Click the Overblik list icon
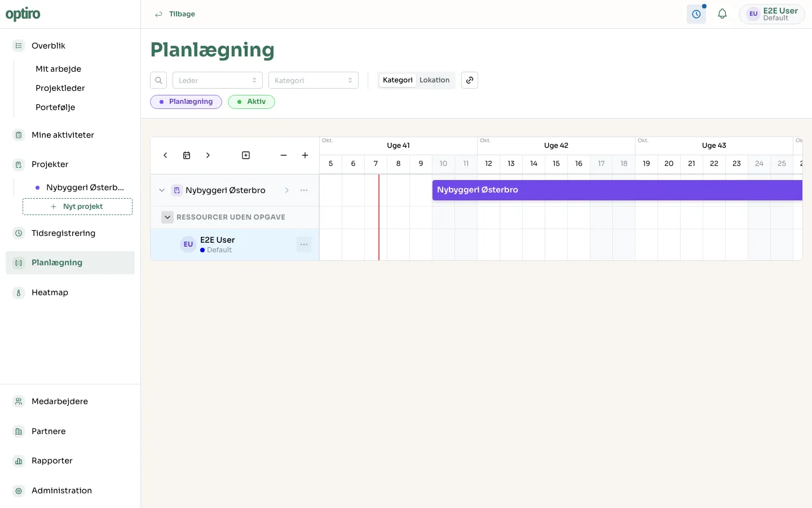812x508 pixels. point(19,46)
